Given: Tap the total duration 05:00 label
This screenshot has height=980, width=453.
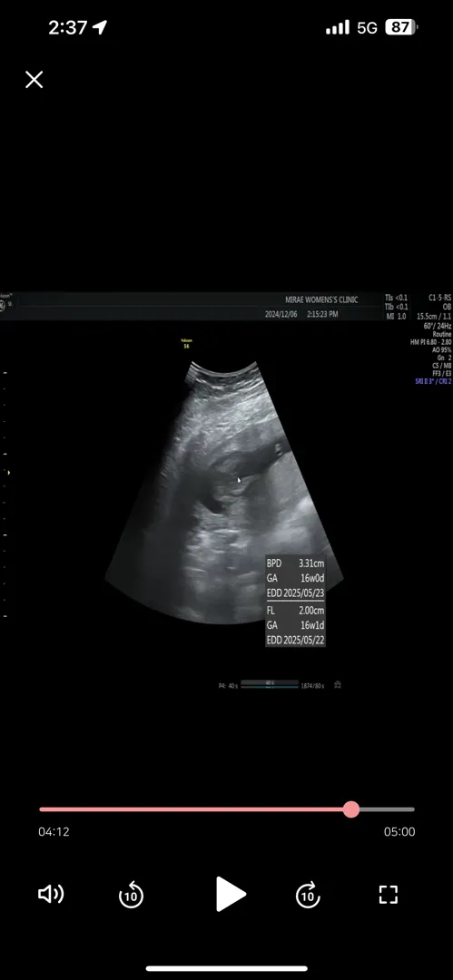Looking at the screenshot, I should [399, 832].
